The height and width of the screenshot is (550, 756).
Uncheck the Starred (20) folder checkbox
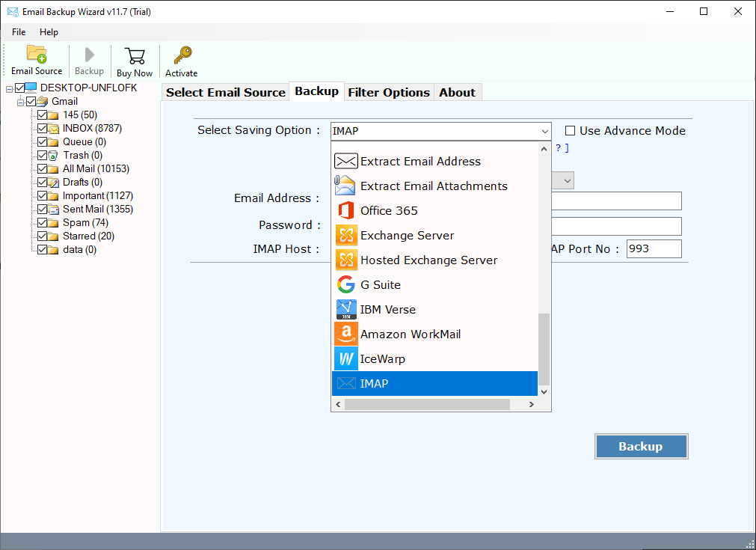[x=43, y=236]
